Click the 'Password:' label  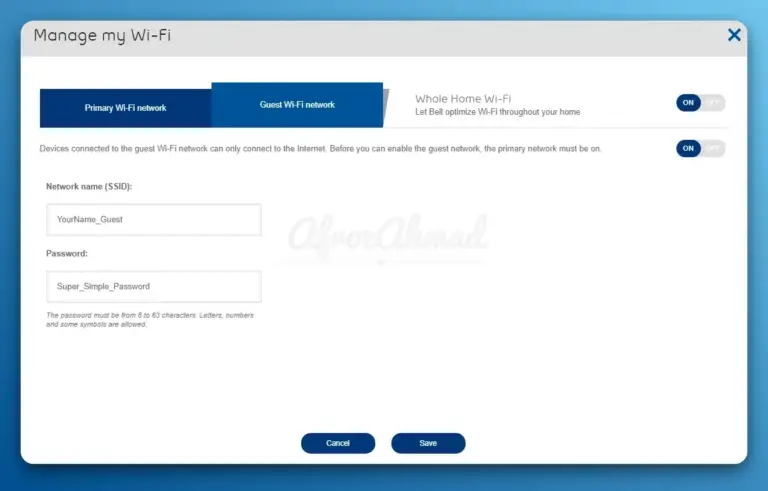click(x=67, y=253)
